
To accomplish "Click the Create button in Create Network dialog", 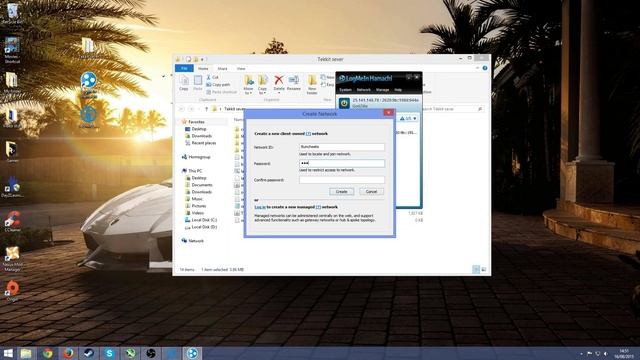I will click(341, 191).
